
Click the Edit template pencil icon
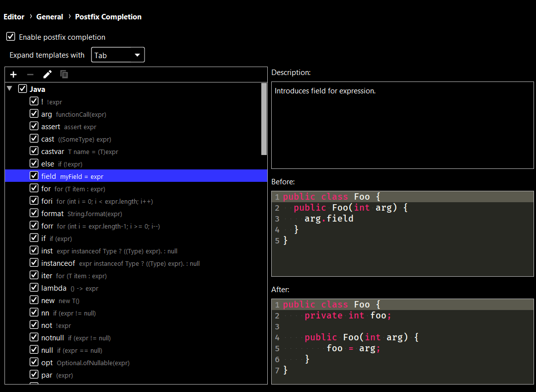pos(47,75)
